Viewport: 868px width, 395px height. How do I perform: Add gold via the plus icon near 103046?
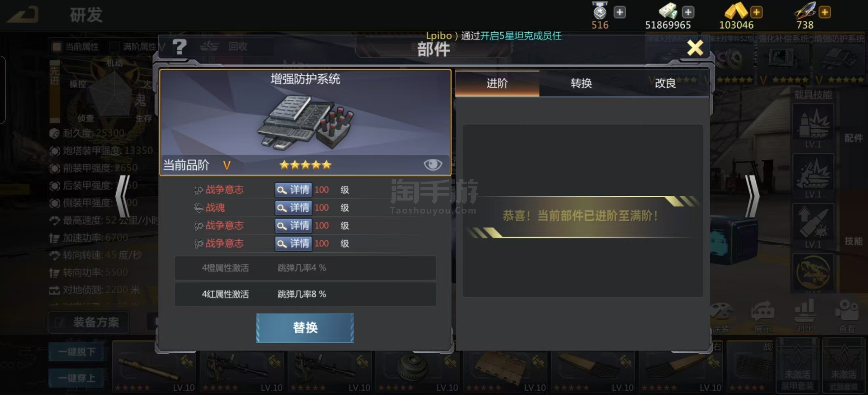click(x=756, y=12)
